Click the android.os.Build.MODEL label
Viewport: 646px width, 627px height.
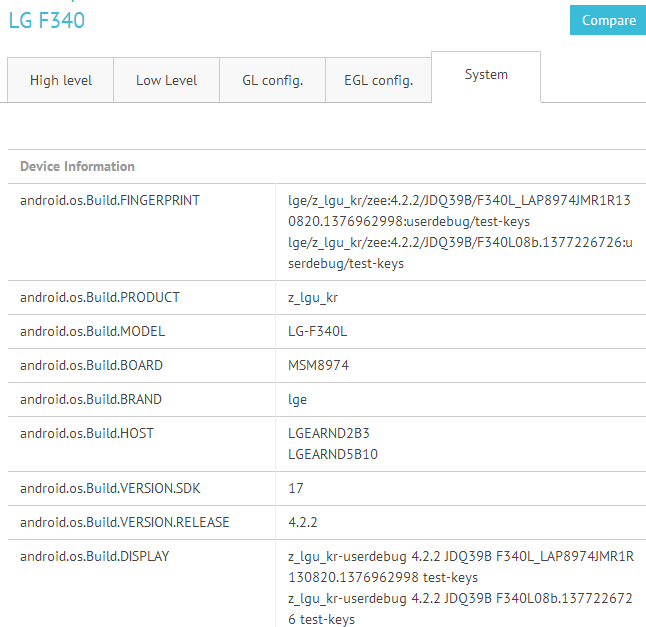point(92,331)
